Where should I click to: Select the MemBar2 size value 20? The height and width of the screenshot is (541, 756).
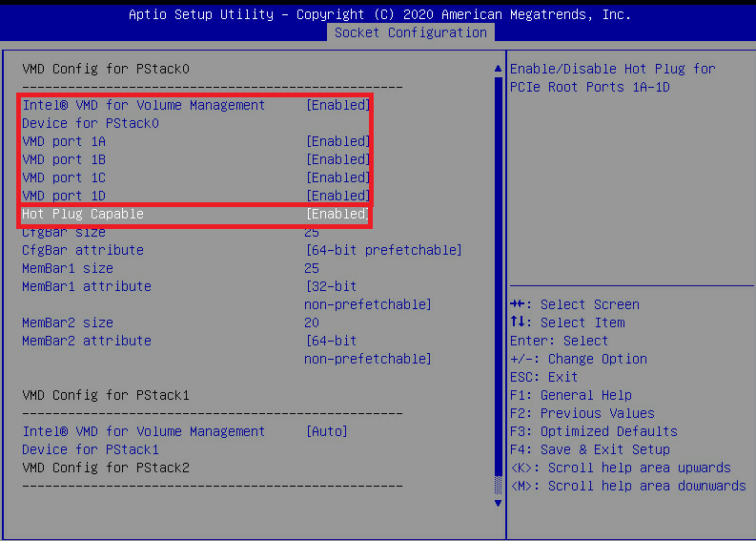point(312,323)
